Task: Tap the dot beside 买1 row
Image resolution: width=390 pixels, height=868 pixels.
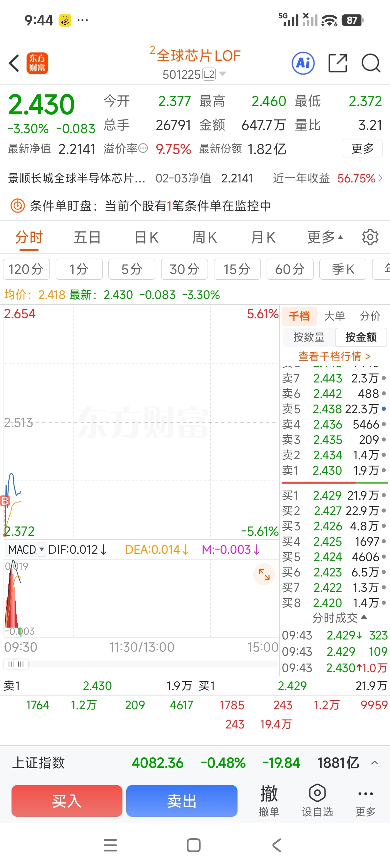Action: pyautogui.click(x=384, y=495)
